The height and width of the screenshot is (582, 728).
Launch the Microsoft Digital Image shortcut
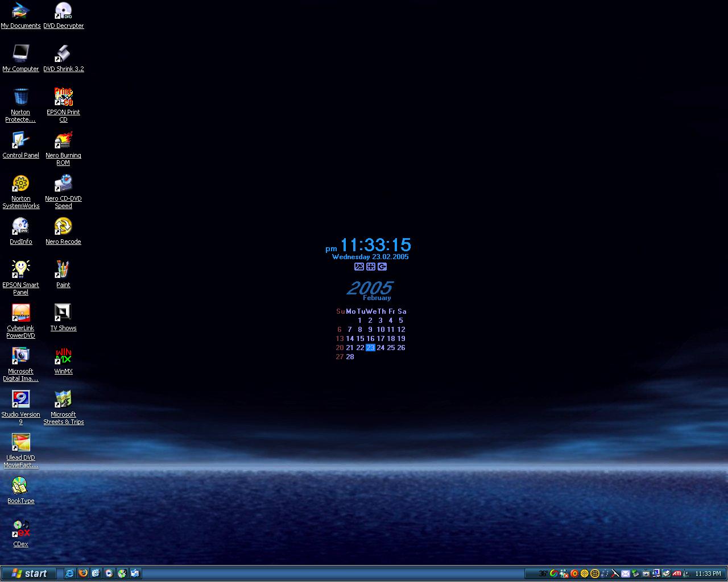coord(20,364)
